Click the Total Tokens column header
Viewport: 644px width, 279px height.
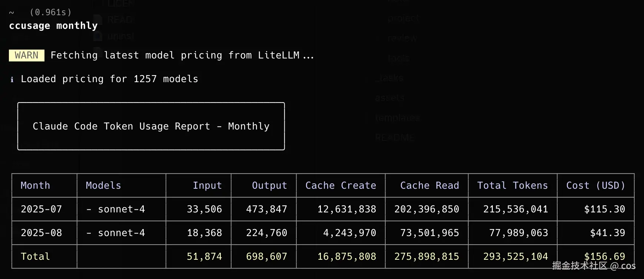(x=512, y=185)
